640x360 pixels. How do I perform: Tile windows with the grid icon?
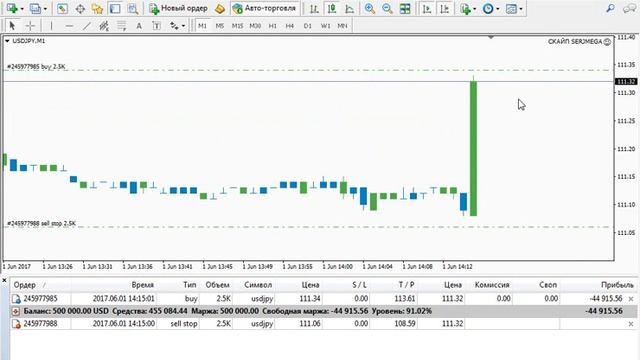405,8
